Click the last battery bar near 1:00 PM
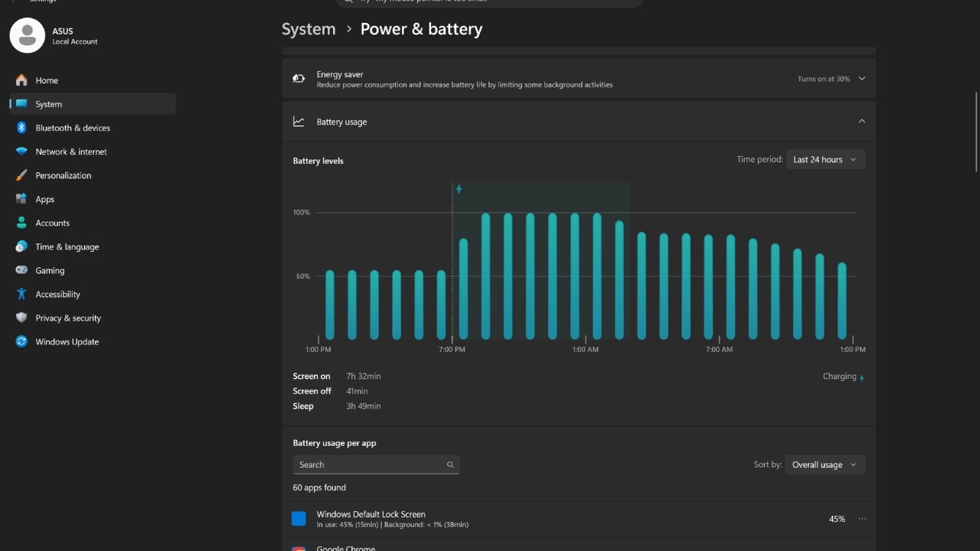Image resolution: width=980 pixels, height=551 pixels. (842, 301)
